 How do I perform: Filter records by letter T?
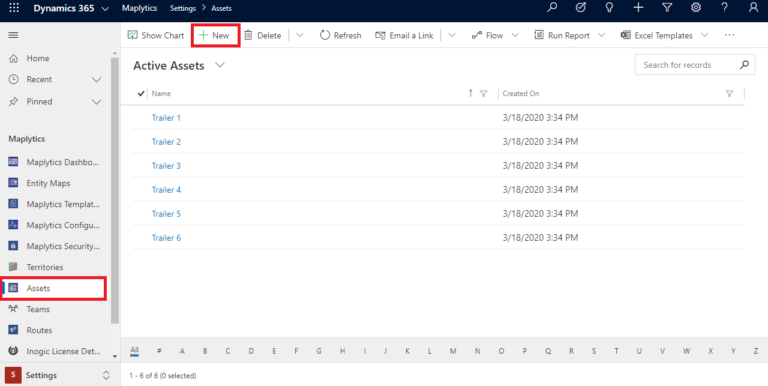[x=616, y=351]
